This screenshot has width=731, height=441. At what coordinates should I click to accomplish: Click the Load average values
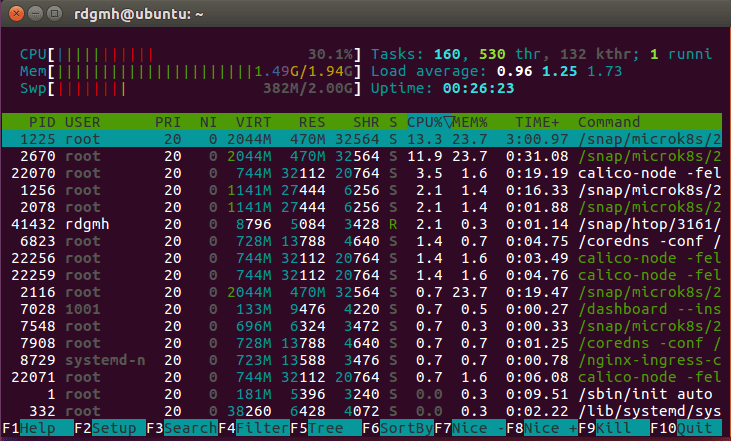559,71
